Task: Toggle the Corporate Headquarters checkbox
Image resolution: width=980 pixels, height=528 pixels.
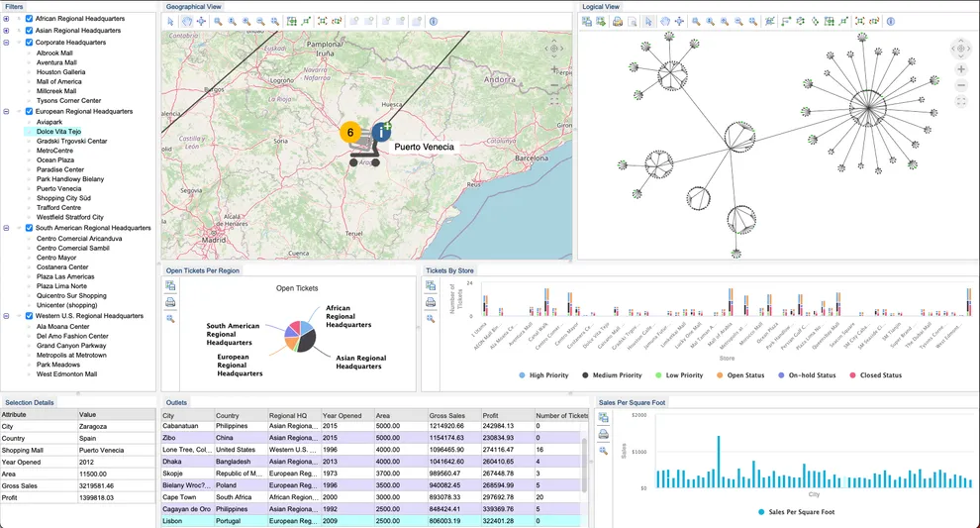Action: point(29,43)
